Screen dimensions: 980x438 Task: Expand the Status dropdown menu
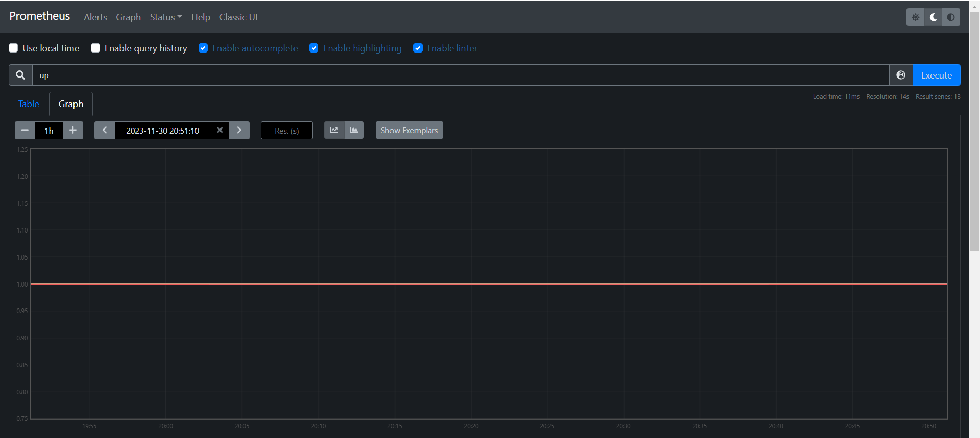(x=166, y=17)
